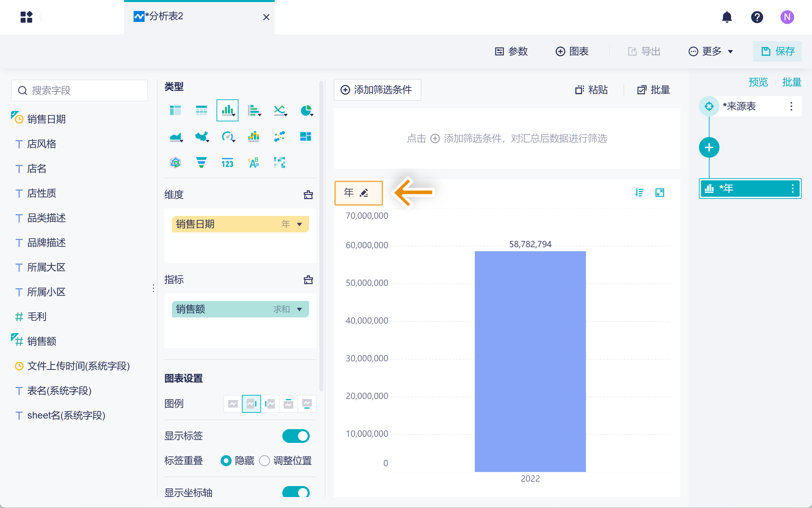Click the 预览 link
Viewport: 812px width, 508px height.
[758, 82]
